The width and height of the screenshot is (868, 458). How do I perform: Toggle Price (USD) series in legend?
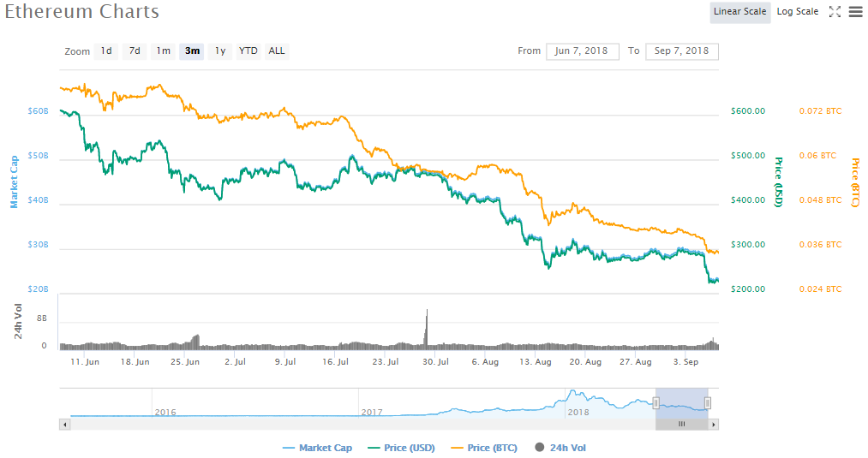tap(401, 448)
